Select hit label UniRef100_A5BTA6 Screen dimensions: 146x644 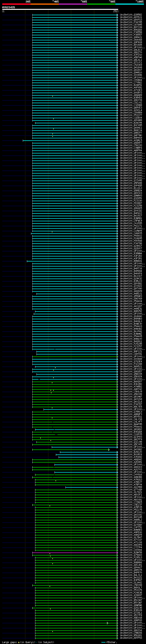(131, 58)
